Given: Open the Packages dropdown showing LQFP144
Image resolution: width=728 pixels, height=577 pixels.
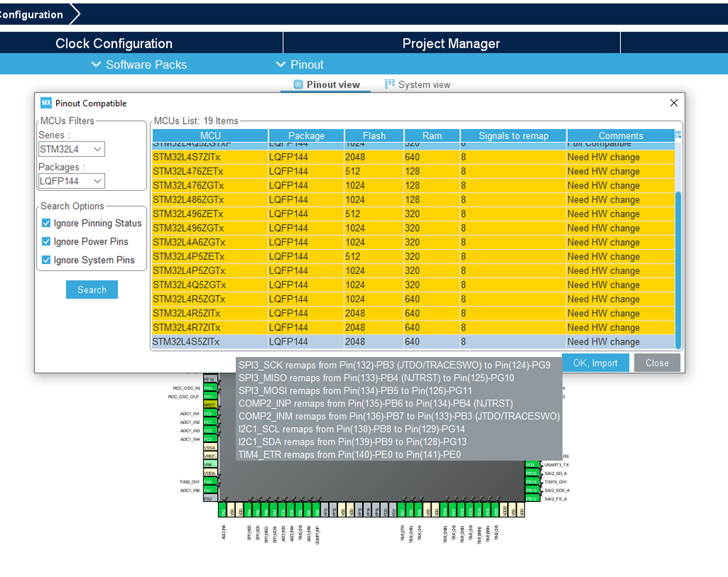Looking at the screenshot, I should (71, 181).
